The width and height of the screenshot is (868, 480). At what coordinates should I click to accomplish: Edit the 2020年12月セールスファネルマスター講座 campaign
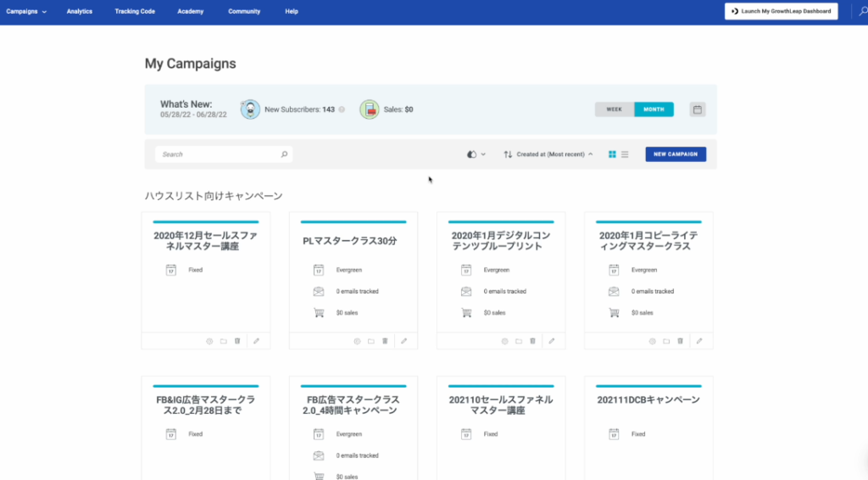click(x=256, y=341)
